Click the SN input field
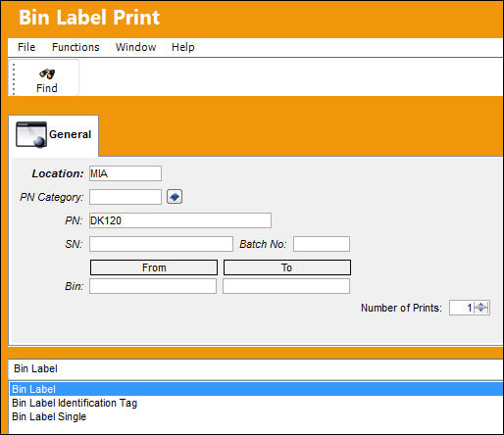The image size is (504, 435). pyautogui.click(x=161, y=244)
